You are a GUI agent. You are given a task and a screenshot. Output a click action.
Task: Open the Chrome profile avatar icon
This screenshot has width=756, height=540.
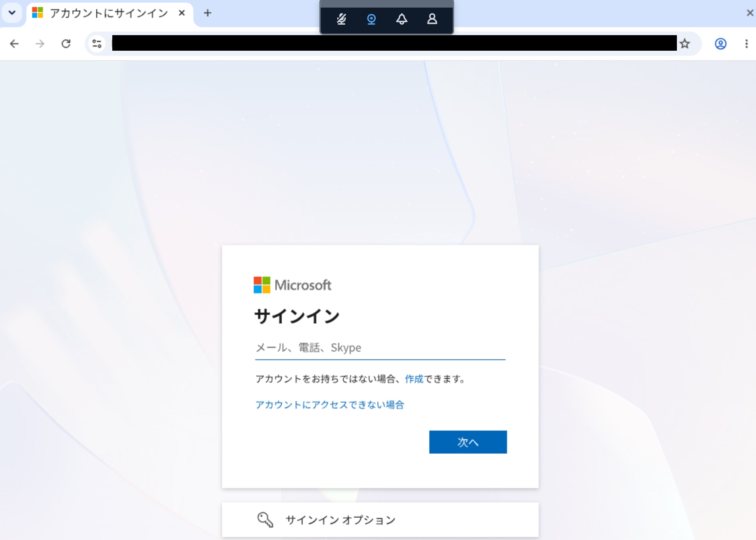click(x=720, y=44)
